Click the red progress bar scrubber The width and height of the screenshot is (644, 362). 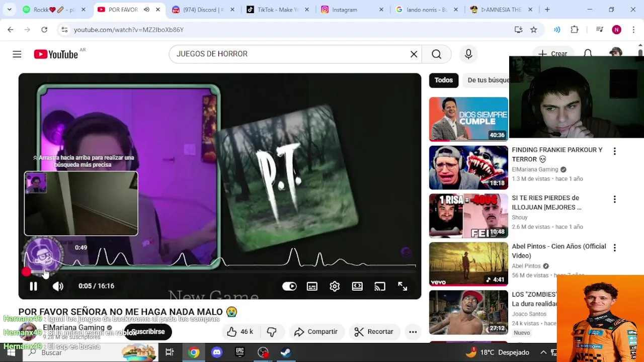[26, 272]
